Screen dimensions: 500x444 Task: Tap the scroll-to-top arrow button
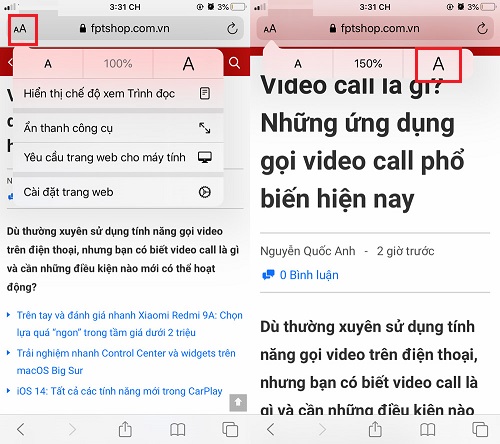click(x=238, y=403)
